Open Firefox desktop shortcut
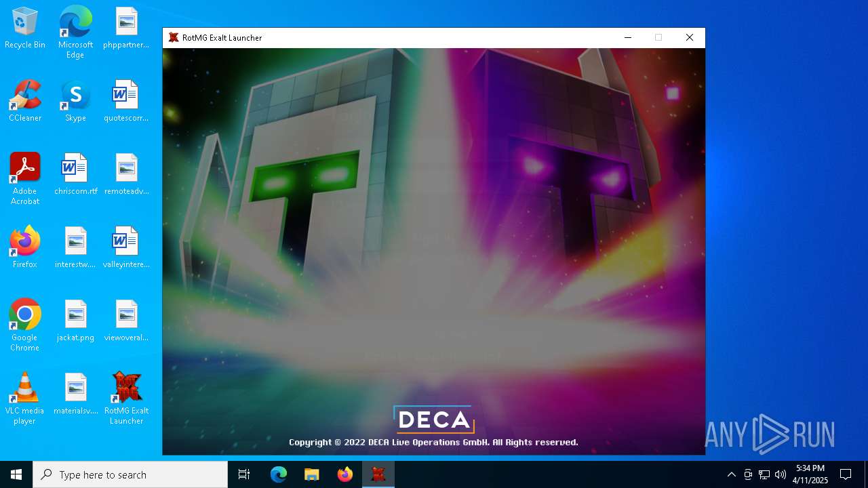The image size is (868, 488). [25, 248]
